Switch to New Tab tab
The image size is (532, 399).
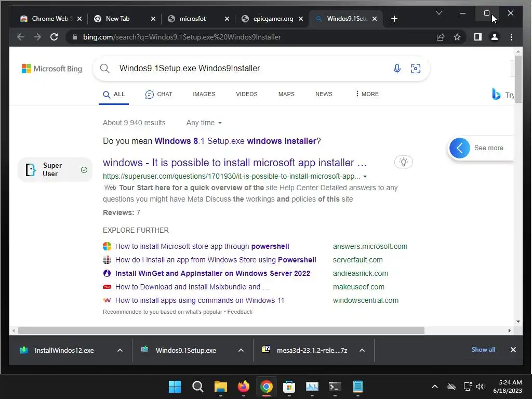[x=118, y=19]
